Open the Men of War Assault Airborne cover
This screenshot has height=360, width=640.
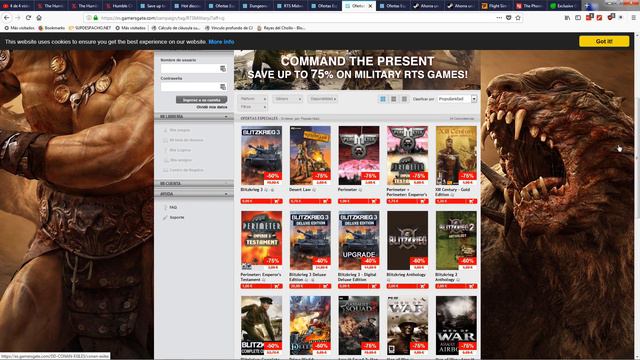coord(456,326)
